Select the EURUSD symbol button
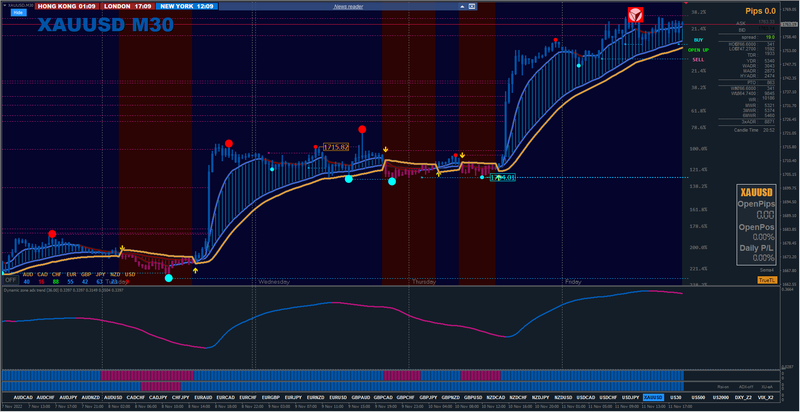 [x=338, y=397]
